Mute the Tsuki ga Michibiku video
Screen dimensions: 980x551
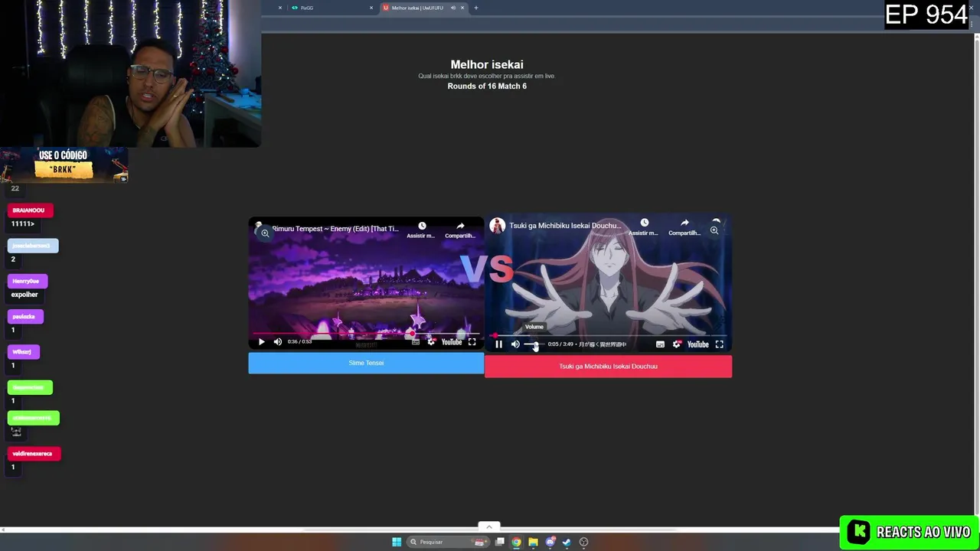[x=515, y=344]
